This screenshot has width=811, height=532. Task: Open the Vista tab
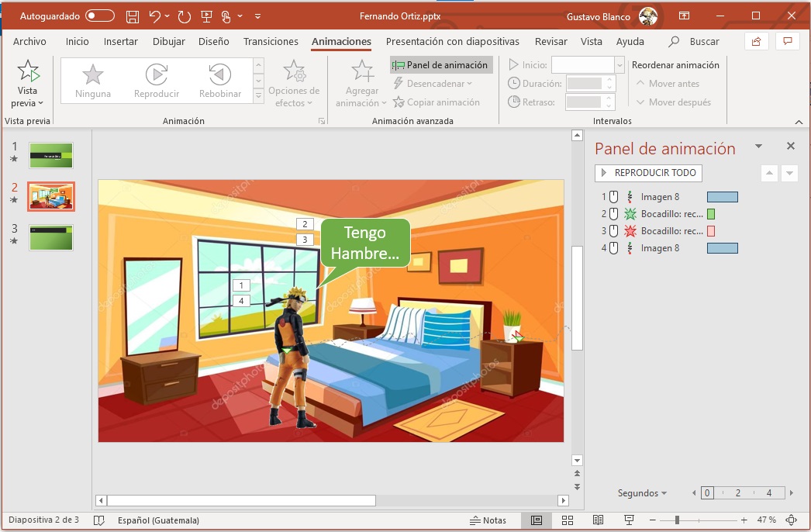(x=591, y=41)
